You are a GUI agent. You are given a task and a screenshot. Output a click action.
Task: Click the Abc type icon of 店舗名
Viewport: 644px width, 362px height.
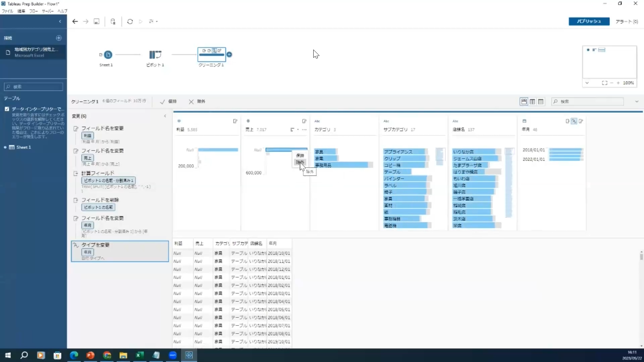point(455,121)
